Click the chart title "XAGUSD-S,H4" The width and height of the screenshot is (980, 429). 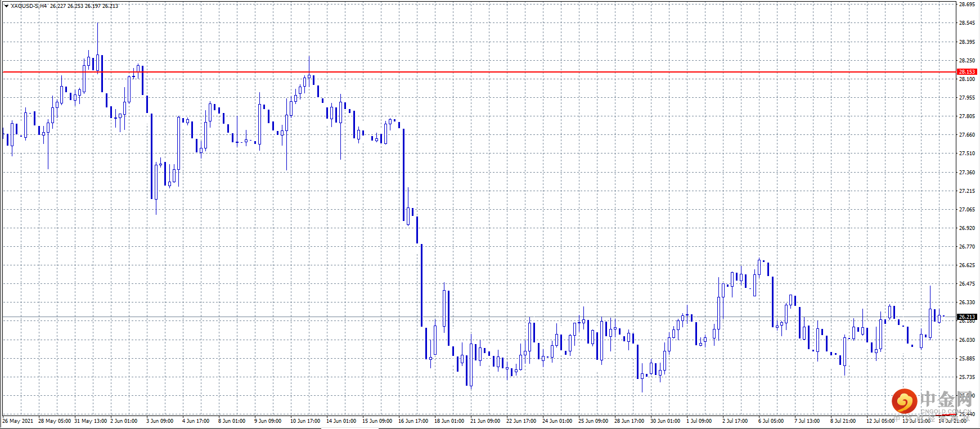point(29,6)
